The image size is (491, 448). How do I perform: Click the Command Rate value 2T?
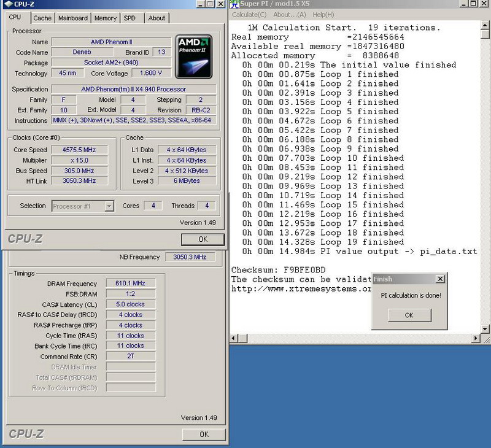pyautogui.click(x=131, y=356)
